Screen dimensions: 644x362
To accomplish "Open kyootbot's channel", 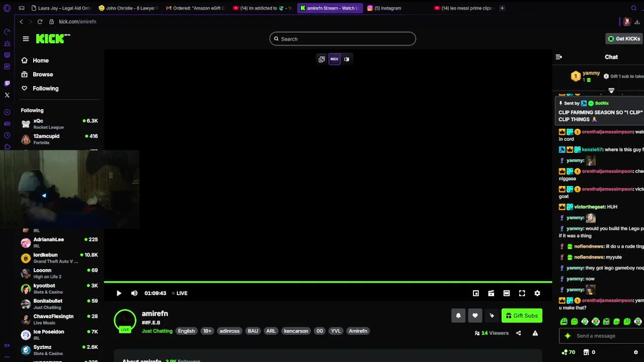I will [59, 289].
